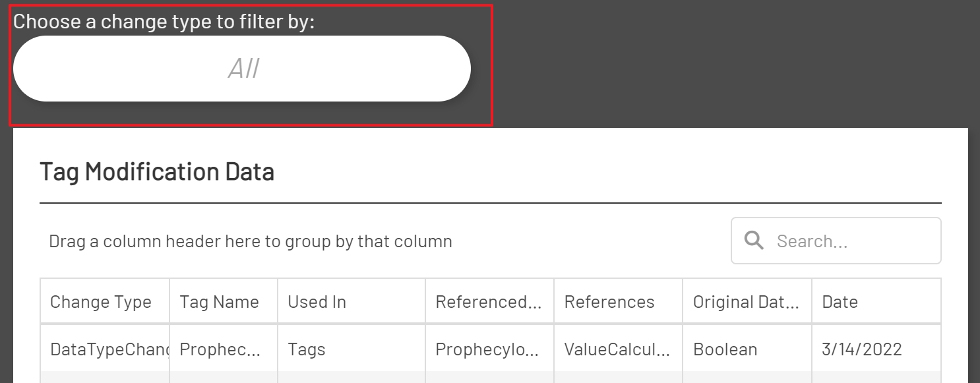The width and height of the screenshot is (980, 383).
Task: Sort the grid by References column
Action: (609, 301)
